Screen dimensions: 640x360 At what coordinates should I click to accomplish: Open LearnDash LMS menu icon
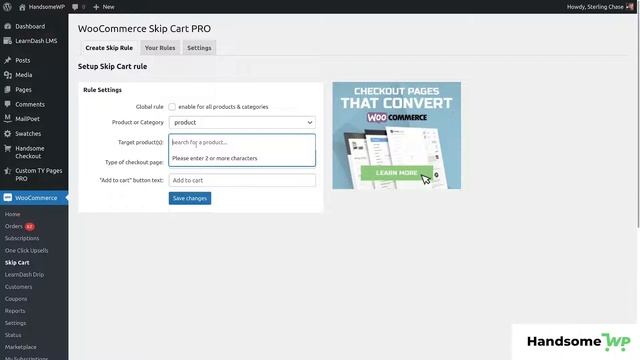tap(7, 41)
